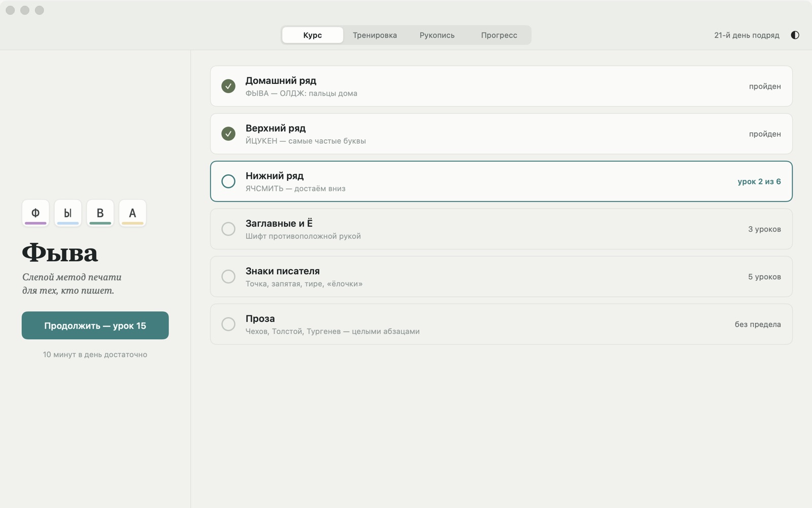Click the Продолжить — урок 15 button
Screen dimensions: 812x508
click(x=95, y=325)
